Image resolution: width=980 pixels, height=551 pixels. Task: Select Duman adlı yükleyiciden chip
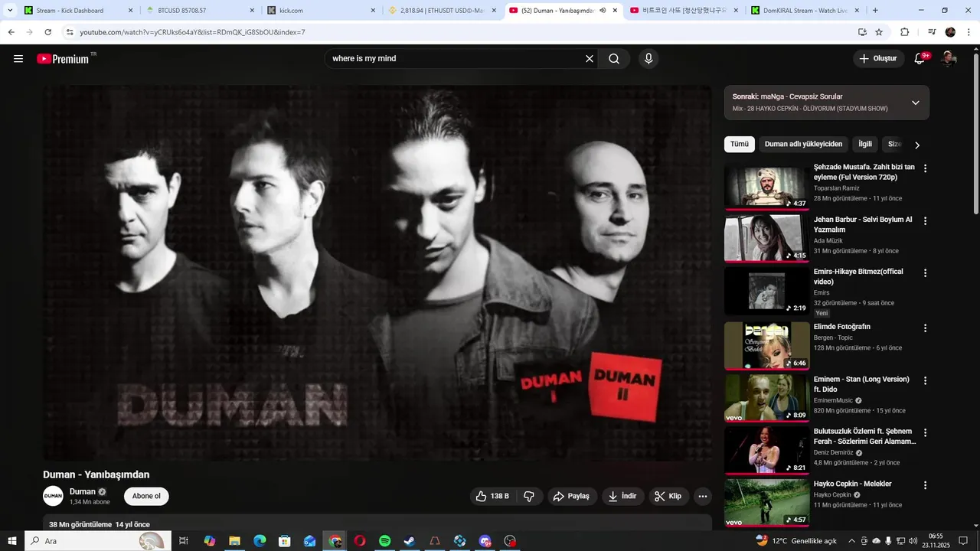(803, 145)
